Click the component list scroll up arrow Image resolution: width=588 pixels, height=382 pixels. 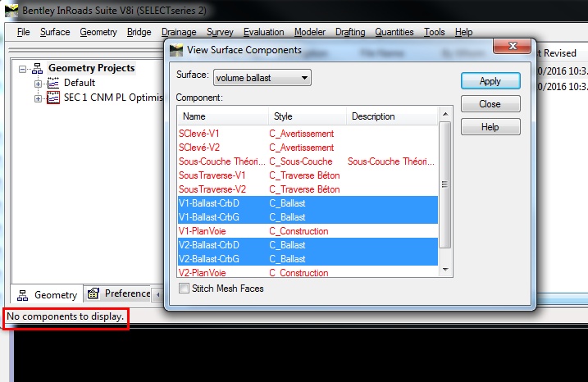pos(445,114)
